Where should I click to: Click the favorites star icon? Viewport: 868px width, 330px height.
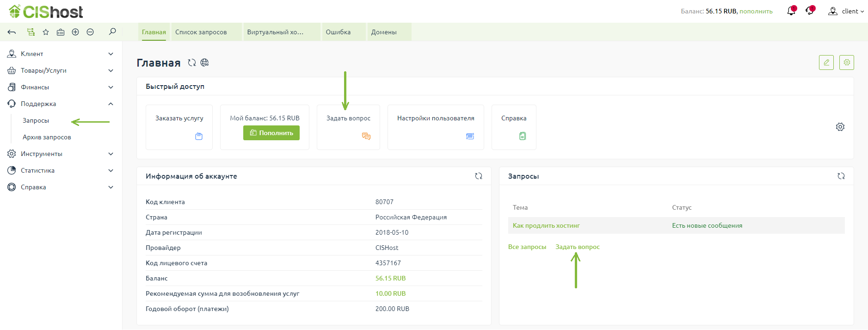(46, 32)
